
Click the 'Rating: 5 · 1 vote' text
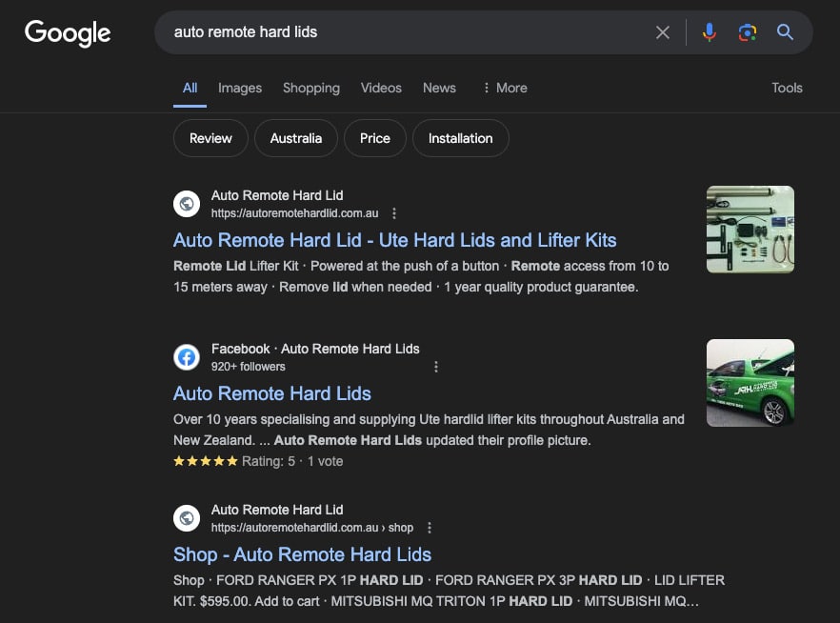click(x=292, y=461)
